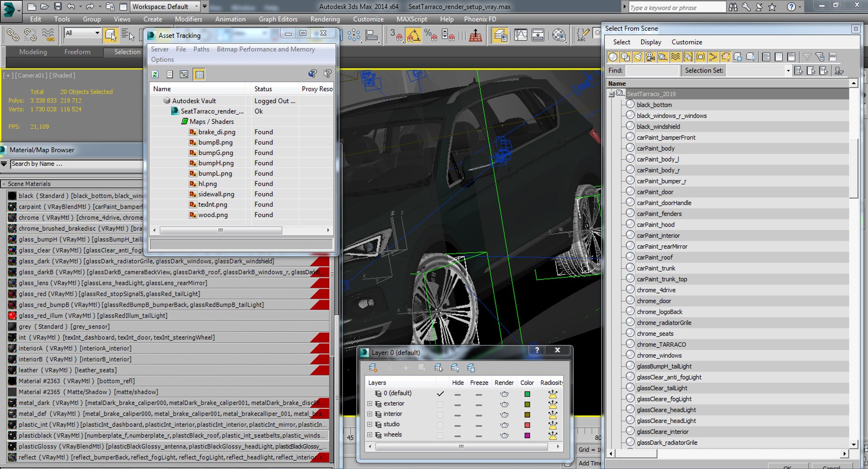This screenshot has width=868, height=469.
Task: Toggle Render teapot for 0 (default) layer
Action: tap(505, 394)
